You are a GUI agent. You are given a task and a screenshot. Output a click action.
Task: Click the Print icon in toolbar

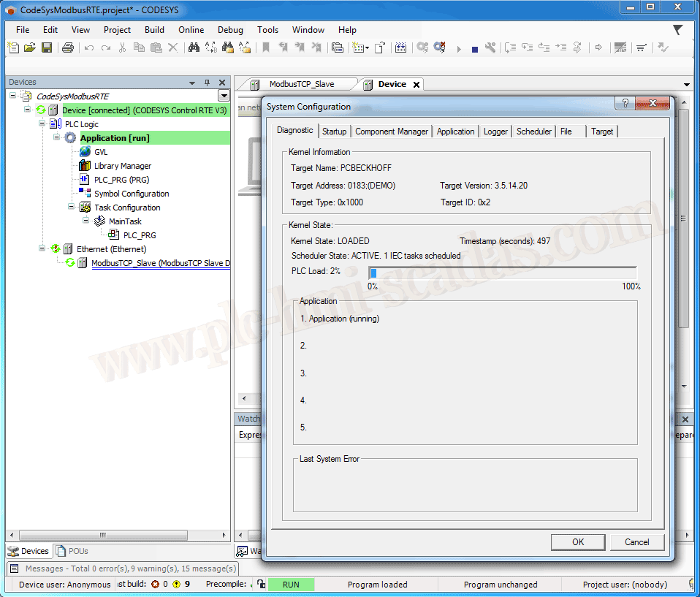(x=68, y=47)
